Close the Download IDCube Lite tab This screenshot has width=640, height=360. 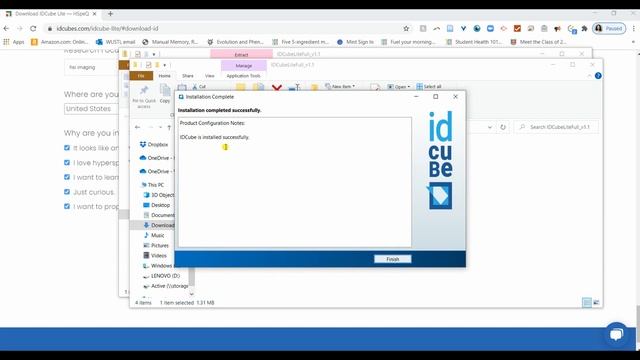95,13
